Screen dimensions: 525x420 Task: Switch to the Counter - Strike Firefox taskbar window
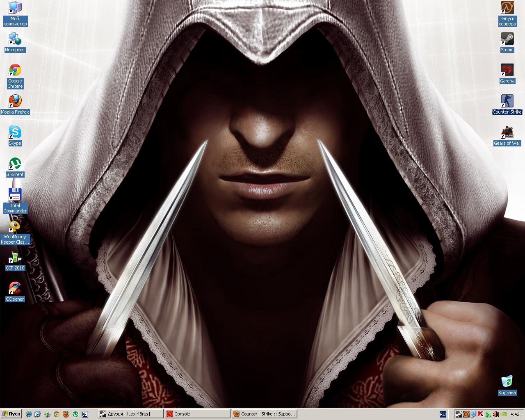coord(264,414)
